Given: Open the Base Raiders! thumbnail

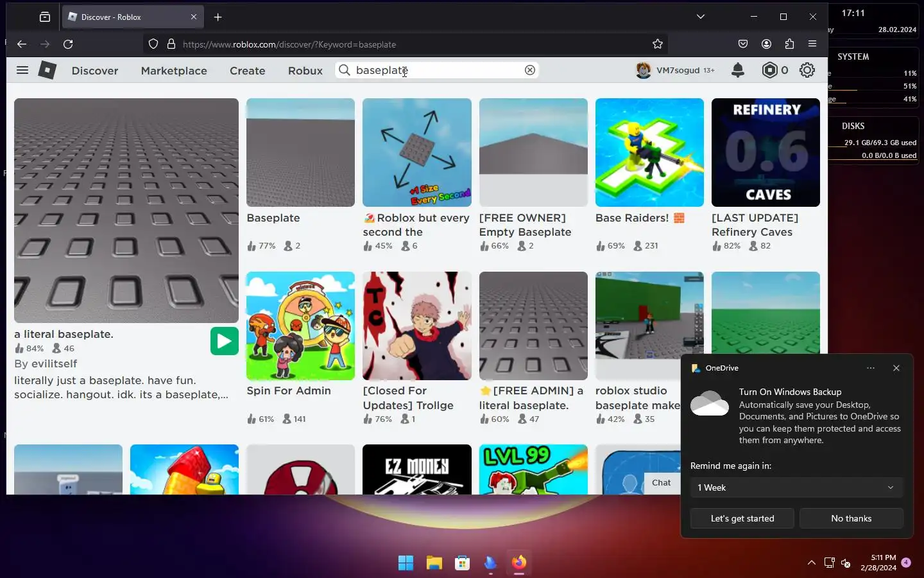Looking at the screenshot, I should (649, 152).
